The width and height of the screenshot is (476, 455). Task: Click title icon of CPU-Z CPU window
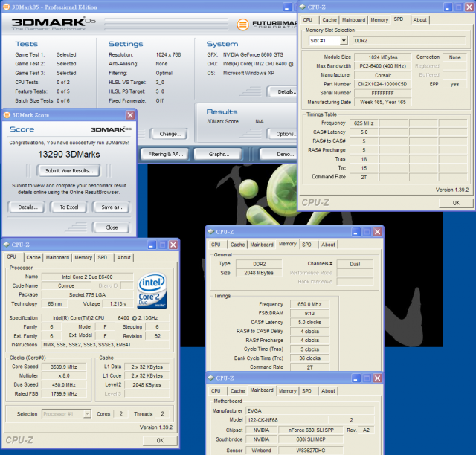point(7,245)
